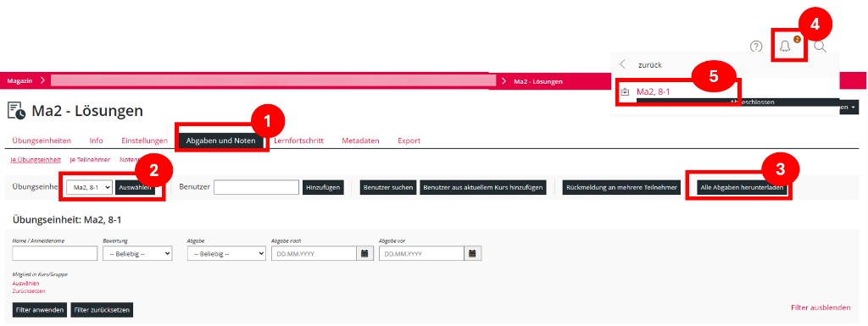This screenshot has height=326, width=868.
Task: Open the Metadaten tab
Action: 360,141
